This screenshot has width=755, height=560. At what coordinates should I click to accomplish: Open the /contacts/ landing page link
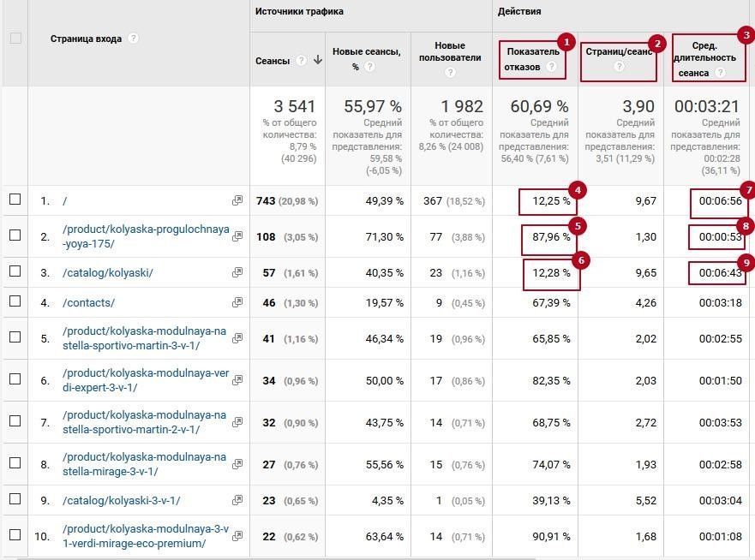88,303
